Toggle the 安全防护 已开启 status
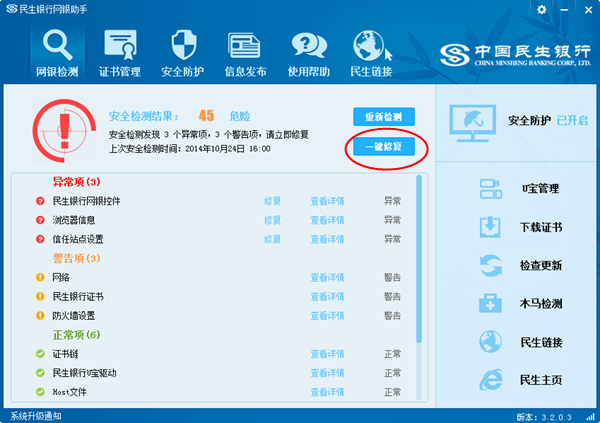Viewport: 600px width, 423px height. pyautogui.click(x=572, y=121)
